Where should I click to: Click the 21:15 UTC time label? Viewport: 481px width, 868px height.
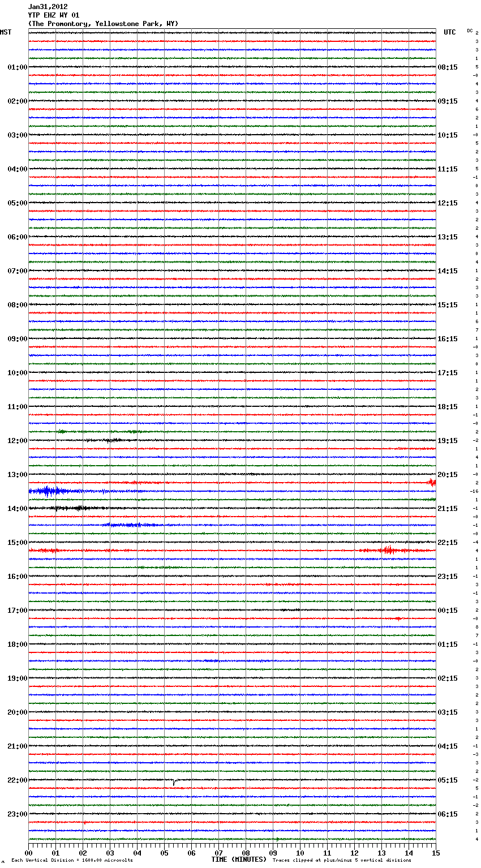click(448, 509)
